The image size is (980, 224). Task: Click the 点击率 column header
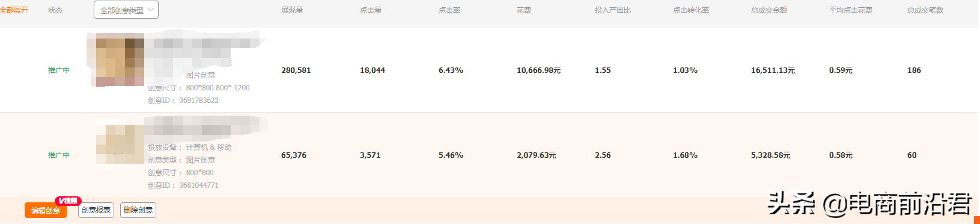tap(449, 10)
